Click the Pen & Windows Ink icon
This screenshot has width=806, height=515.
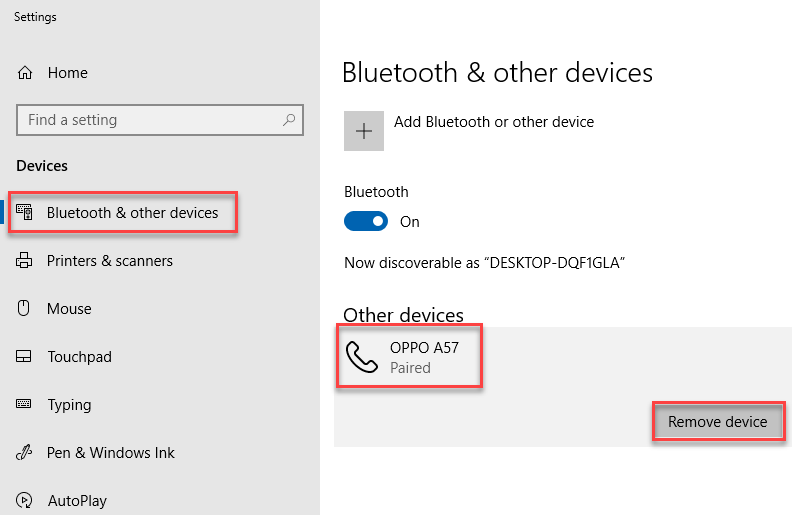tap(24, 452)
